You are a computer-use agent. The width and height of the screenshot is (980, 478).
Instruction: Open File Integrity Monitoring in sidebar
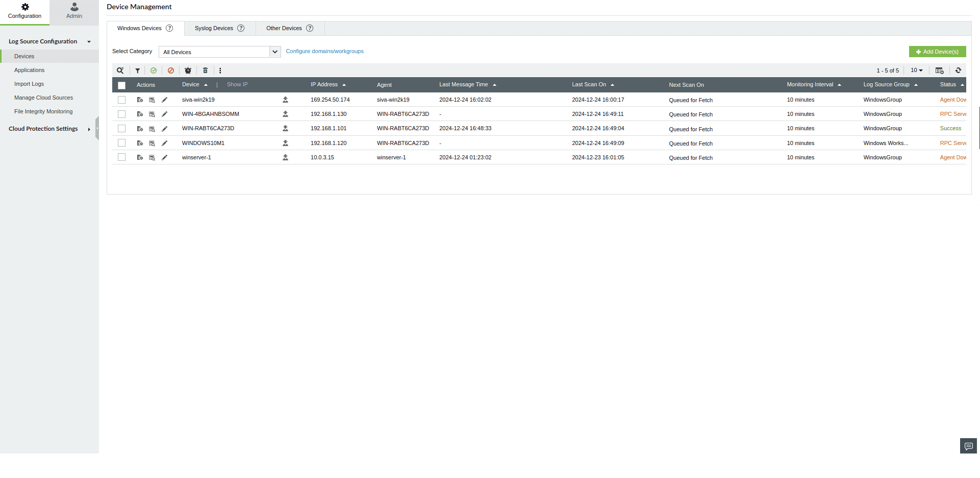[43, 111]
